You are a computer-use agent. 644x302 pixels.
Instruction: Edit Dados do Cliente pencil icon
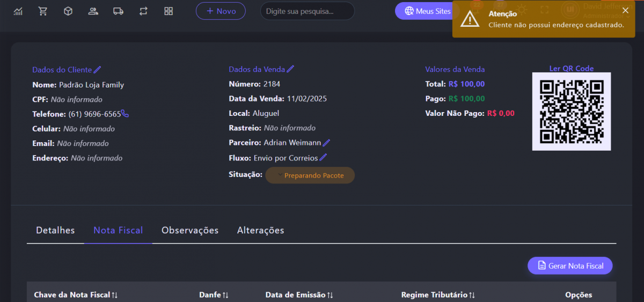97,70
